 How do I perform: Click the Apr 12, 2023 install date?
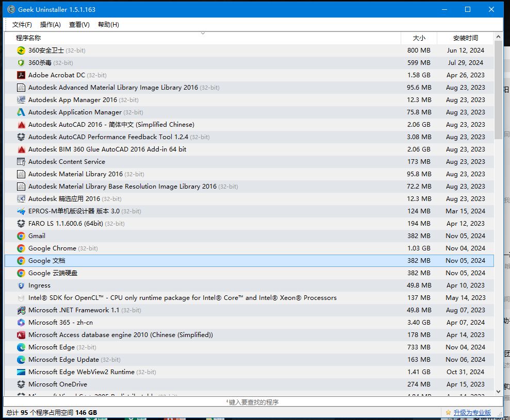[466, 223]
